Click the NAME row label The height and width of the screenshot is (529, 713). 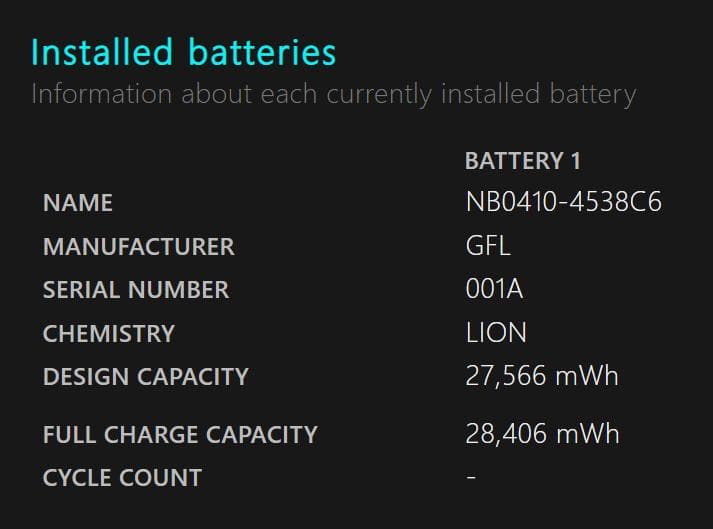coord(78,204)
